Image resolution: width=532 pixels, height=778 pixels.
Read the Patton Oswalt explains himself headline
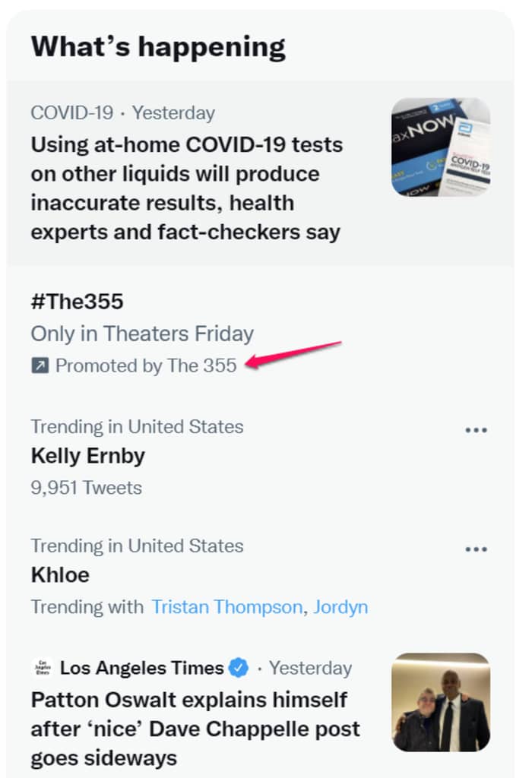pos(195,728)
